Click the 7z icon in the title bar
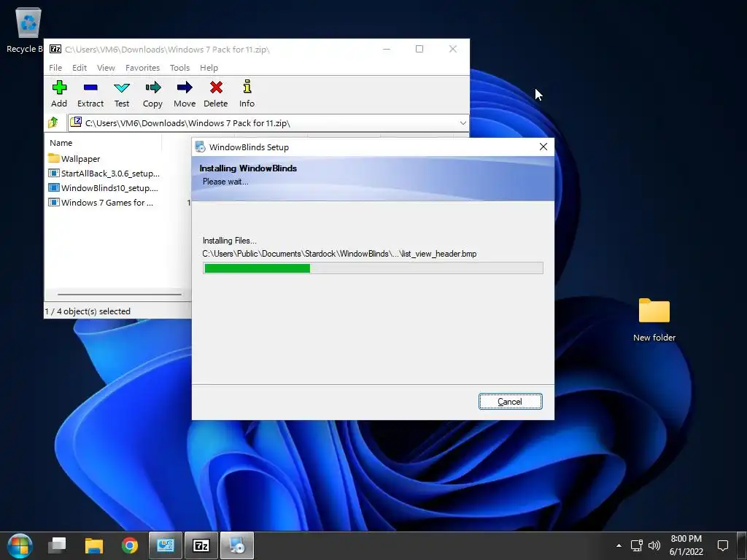Viewport: 747px width, 560px height. (x=55, y=49)
